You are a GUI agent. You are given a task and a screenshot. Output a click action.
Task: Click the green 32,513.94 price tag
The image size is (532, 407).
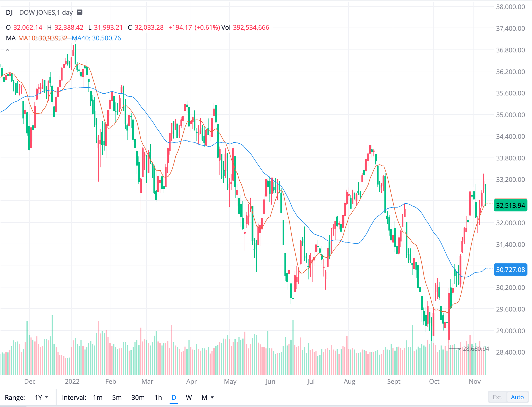pyautogui.click(x=510, y=205)
